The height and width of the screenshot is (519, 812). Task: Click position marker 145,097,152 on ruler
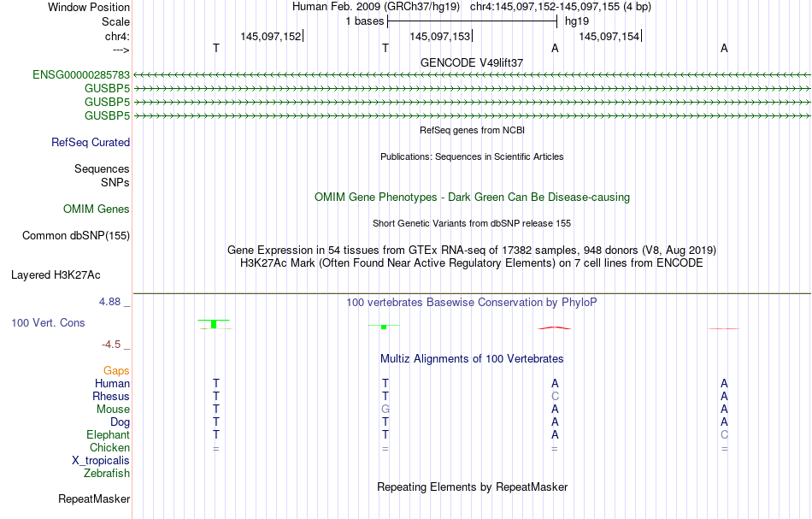pos(271,36)
